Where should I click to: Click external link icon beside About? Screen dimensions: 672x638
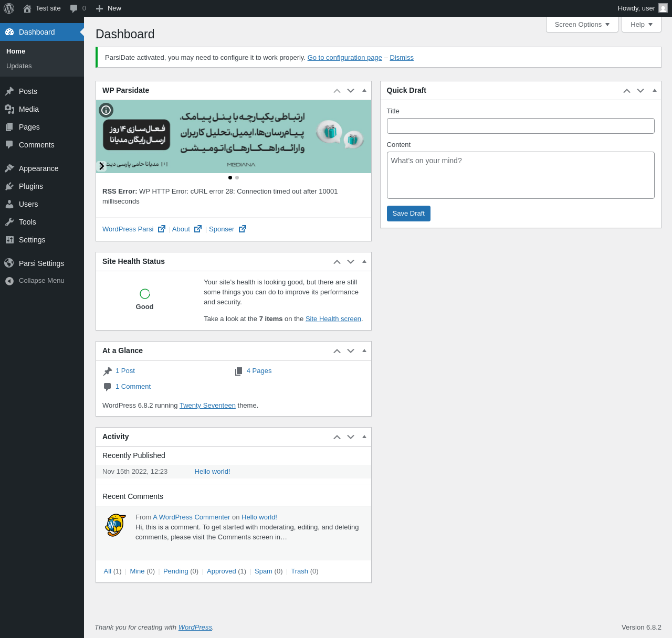click(198, 229)
